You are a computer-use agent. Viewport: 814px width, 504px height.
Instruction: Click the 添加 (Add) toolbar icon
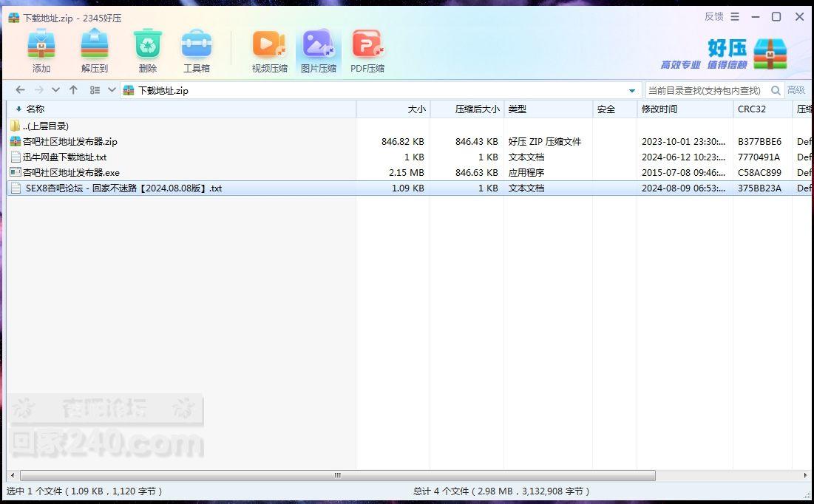tap(41, 50)
